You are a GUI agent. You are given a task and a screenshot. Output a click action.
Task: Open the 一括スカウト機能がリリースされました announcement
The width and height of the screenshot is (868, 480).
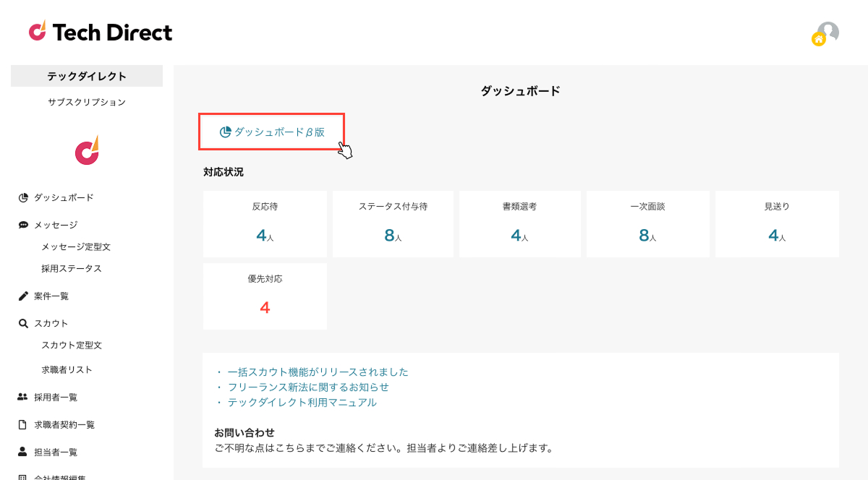pos(318,372)
